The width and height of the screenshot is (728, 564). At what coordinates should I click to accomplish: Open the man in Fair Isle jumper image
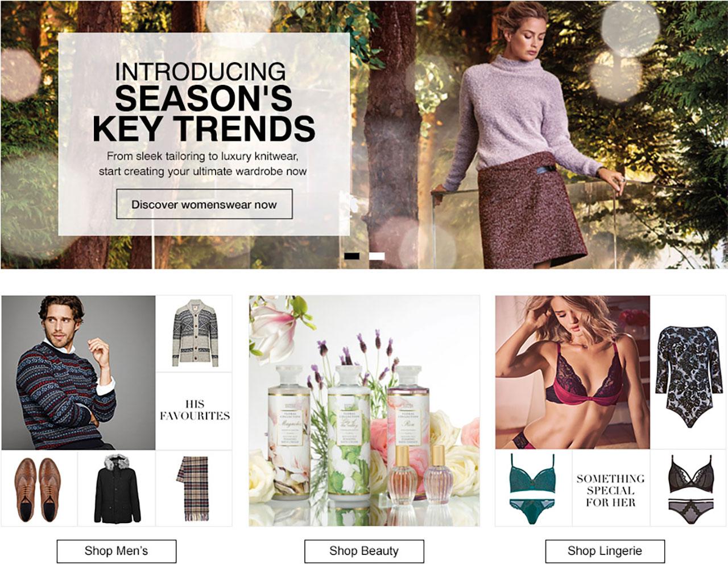78,373
